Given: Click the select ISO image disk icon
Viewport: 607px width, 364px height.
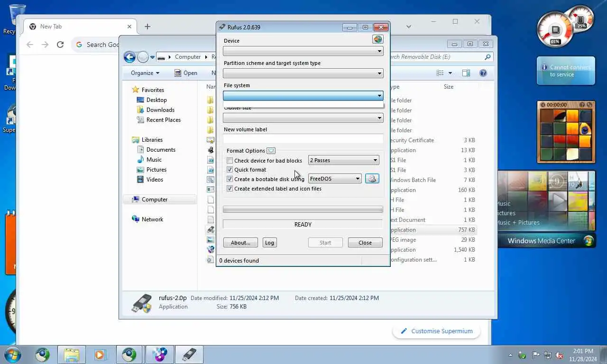Looking at the screenshot, I should click(x=372, y=179).
